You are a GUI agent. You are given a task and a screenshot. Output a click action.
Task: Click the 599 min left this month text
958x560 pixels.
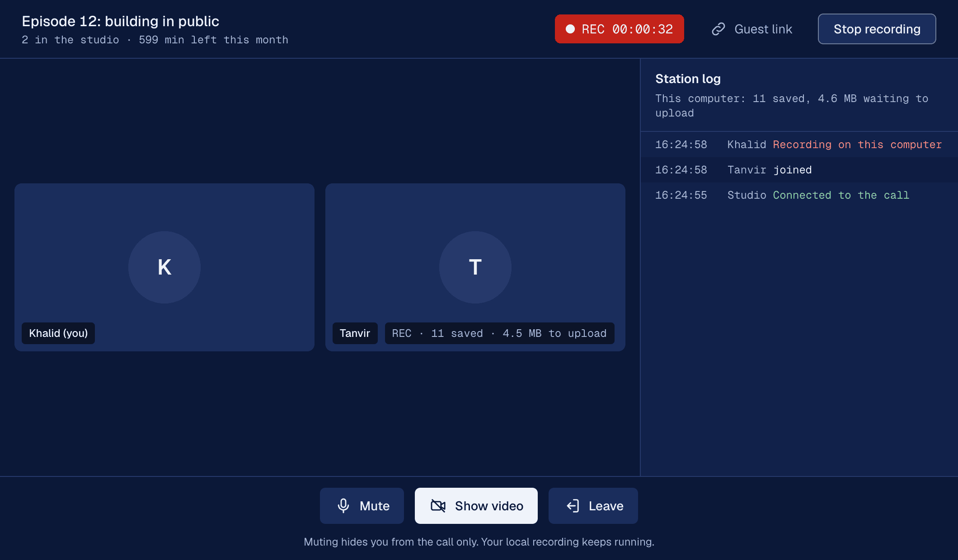coord(213,40)
